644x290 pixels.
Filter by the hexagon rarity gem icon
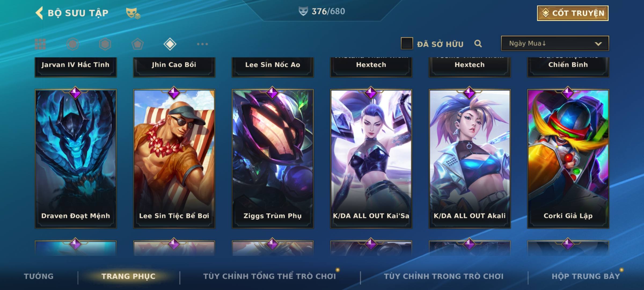105,44
